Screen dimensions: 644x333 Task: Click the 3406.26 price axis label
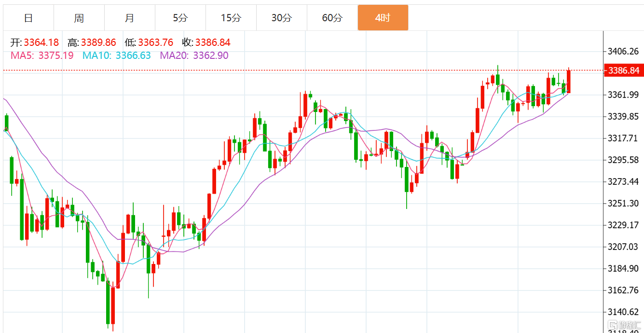click(x=624, y=51)
